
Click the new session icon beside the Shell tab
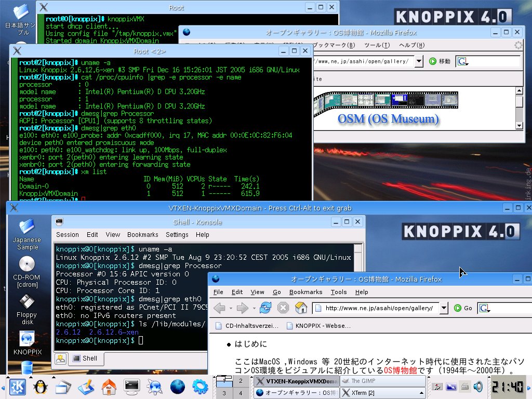point(61,358)
